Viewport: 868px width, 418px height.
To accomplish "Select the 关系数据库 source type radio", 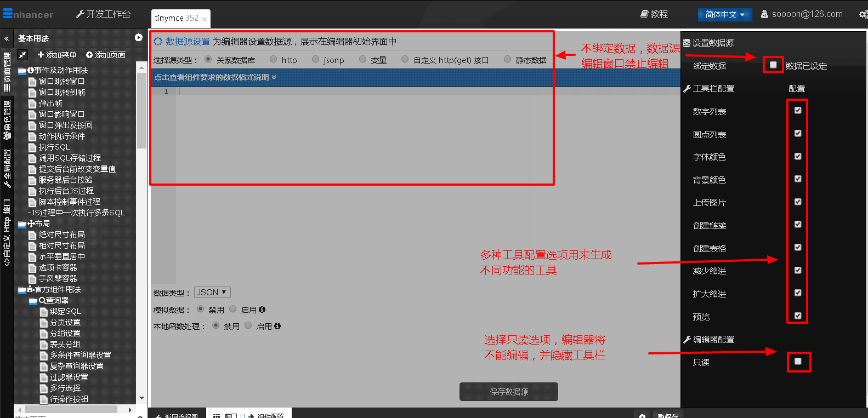I will click(x=208, y=59).
